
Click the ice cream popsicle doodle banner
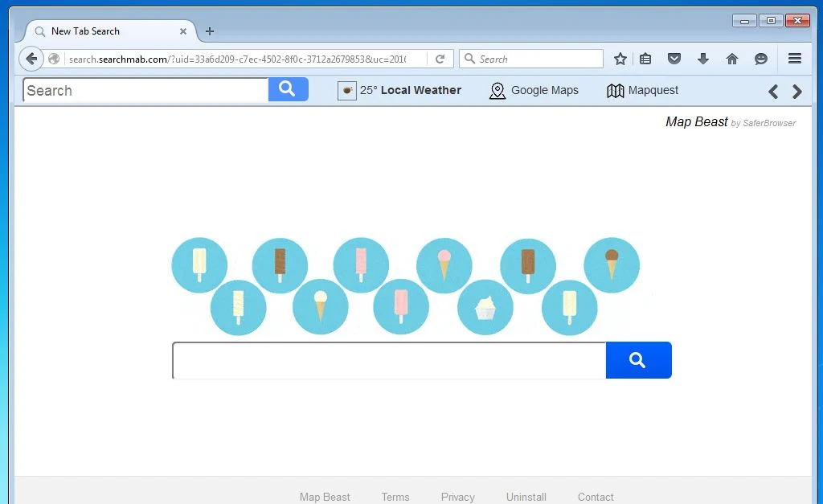click(x=406, y=286)
